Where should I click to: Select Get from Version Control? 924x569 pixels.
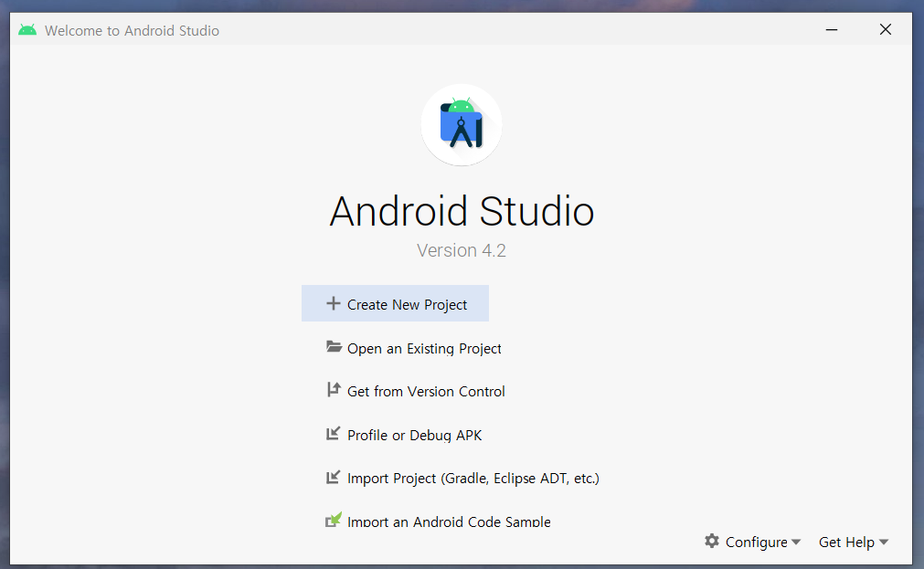(x=416, y=391)
